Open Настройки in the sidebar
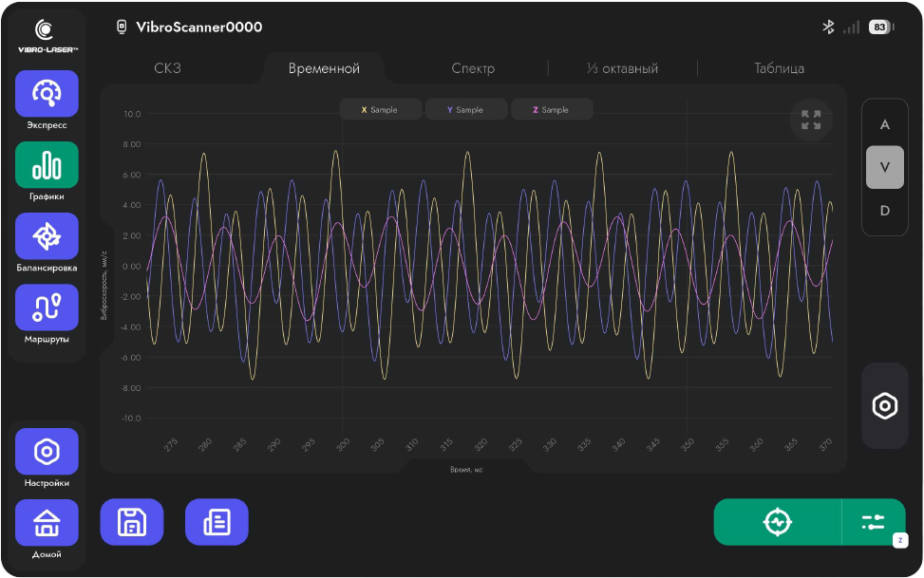924x578 pixels. tap(47, 452)
